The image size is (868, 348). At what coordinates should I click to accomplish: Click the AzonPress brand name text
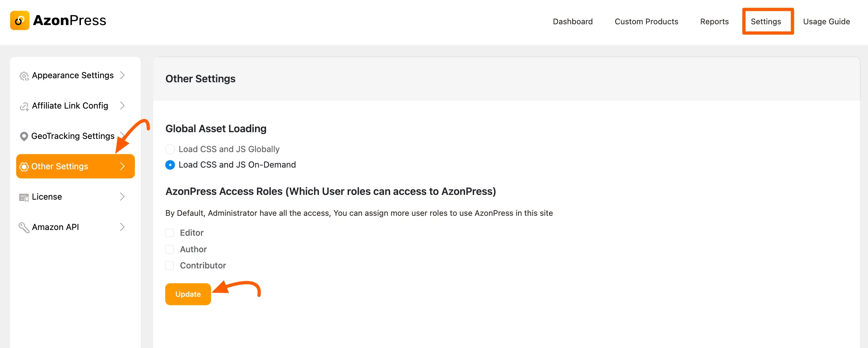69,21
